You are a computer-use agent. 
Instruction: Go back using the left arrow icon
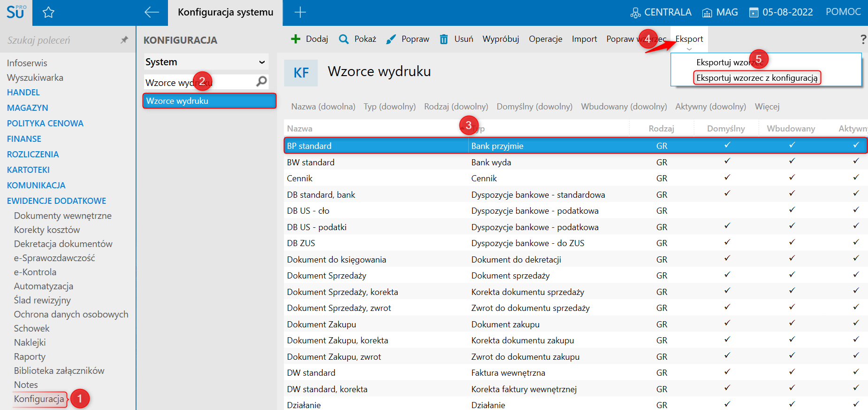click(x=152, y=13)
